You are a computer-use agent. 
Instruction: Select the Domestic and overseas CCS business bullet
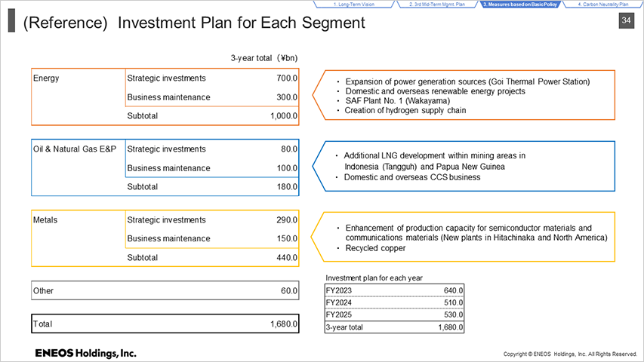coord(412,177)
